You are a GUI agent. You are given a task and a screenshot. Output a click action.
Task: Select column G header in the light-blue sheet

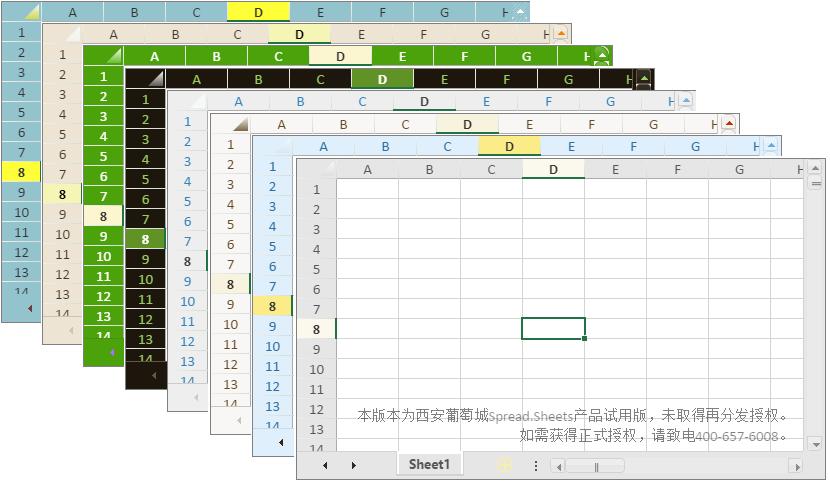tap(696, 147)
